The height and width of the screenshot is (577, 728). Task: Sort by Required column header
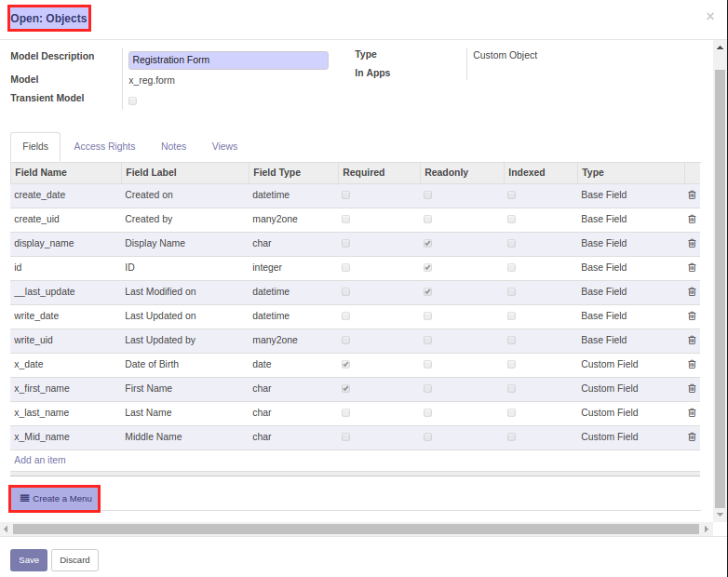tap(379, 173)
